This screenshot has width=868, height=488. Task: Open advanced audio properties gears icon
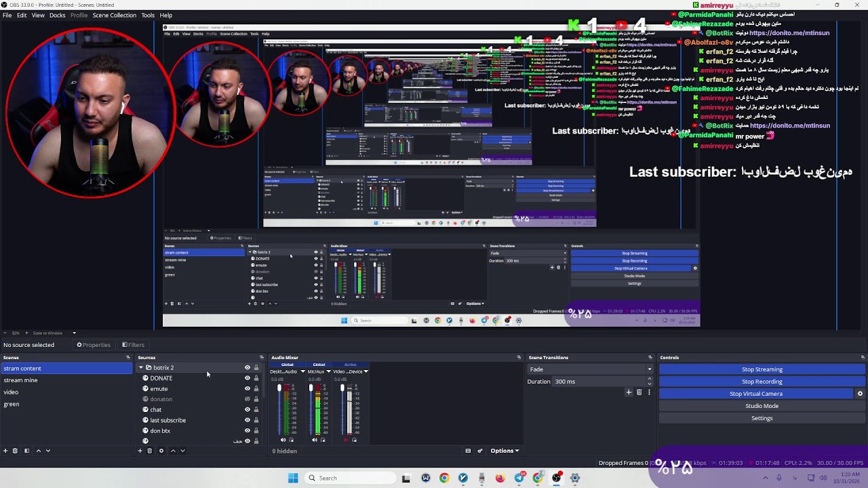tap(480, 451)
